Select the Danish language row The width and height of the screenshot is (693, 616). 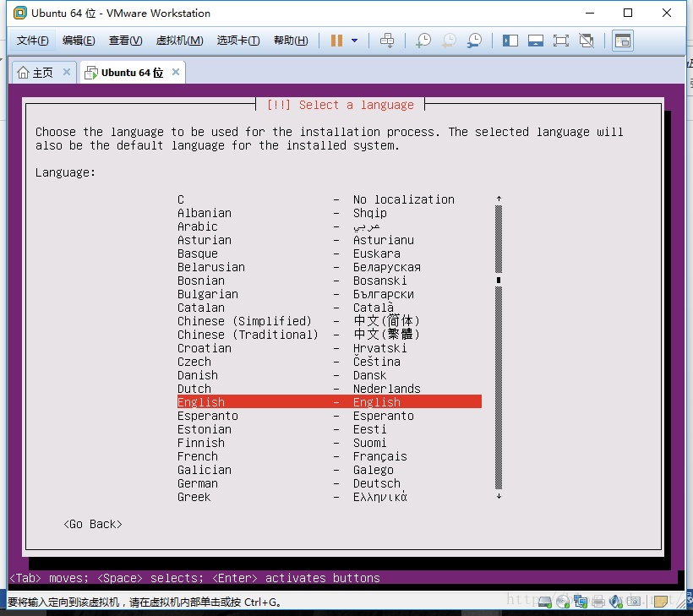pyautogui.click(x=330, y=375)
